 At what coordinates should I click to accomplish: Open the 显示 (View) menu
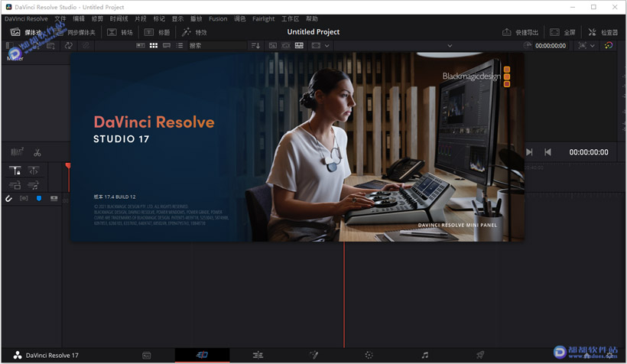tap(177, 19)
